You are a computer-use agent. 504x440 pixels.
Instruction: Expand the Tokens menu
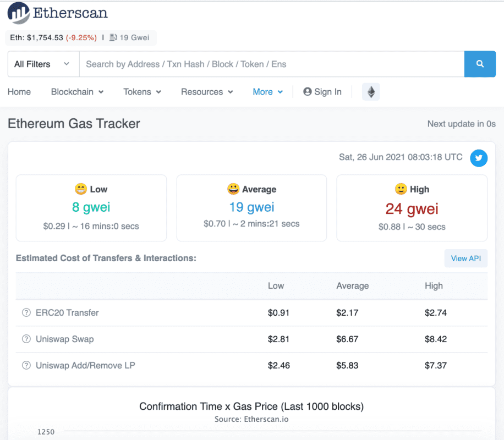pos(142,92)
